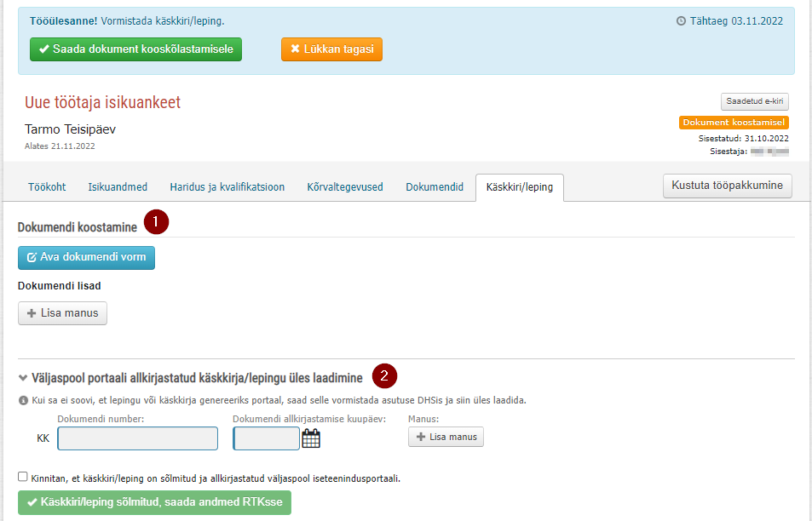The height and width of the screenshot is (521, 812).
Task: Open the calendar date picker icon
Action: 311,438
